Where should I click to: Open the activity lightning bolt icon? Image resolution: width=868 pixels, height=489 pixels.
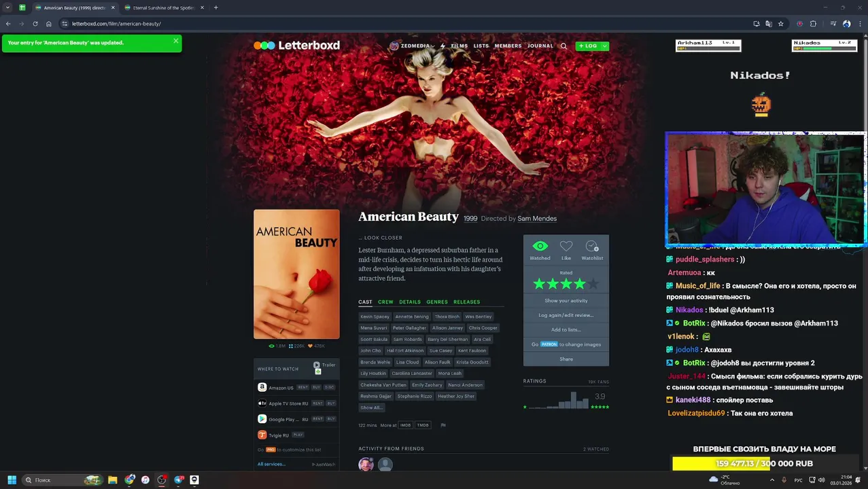[x=442, y=46]
